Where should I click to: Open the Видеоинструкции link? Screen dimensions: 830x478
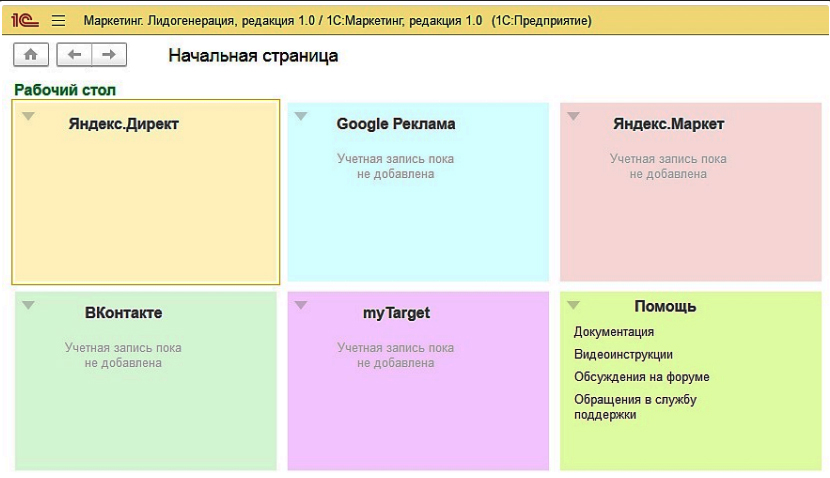[623, 354]
